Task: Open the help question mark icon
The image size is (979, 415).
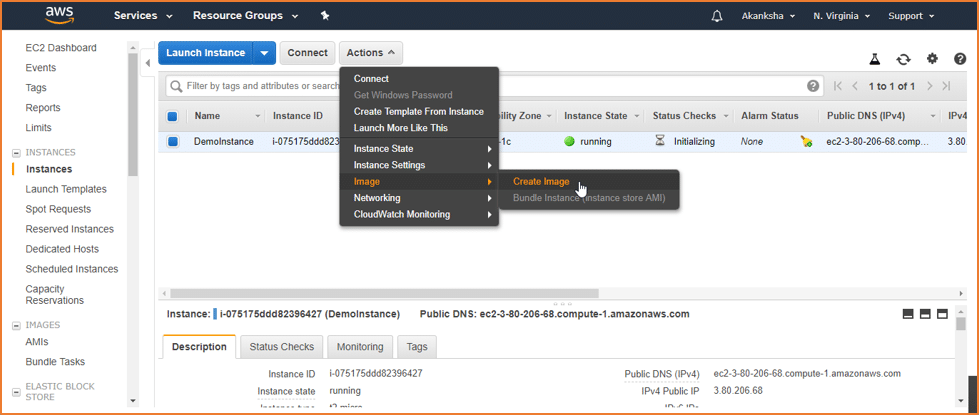Action: (960, 59)
